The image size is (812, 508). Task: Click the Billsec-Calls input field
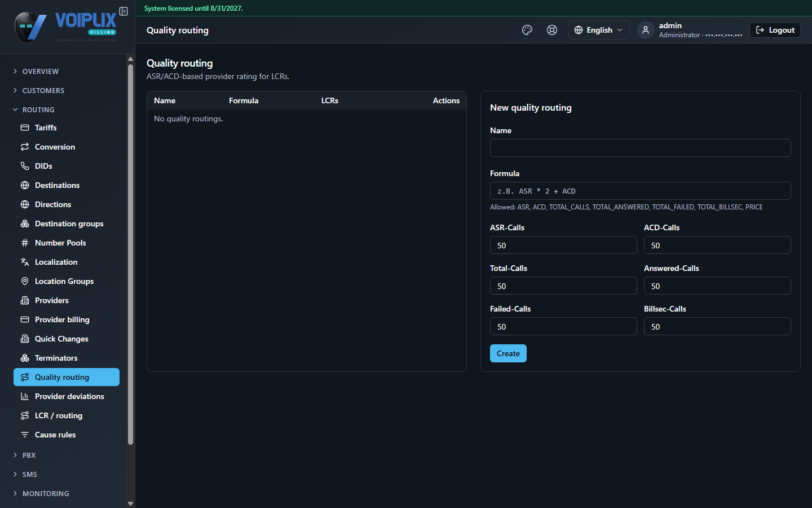point(717,326)
